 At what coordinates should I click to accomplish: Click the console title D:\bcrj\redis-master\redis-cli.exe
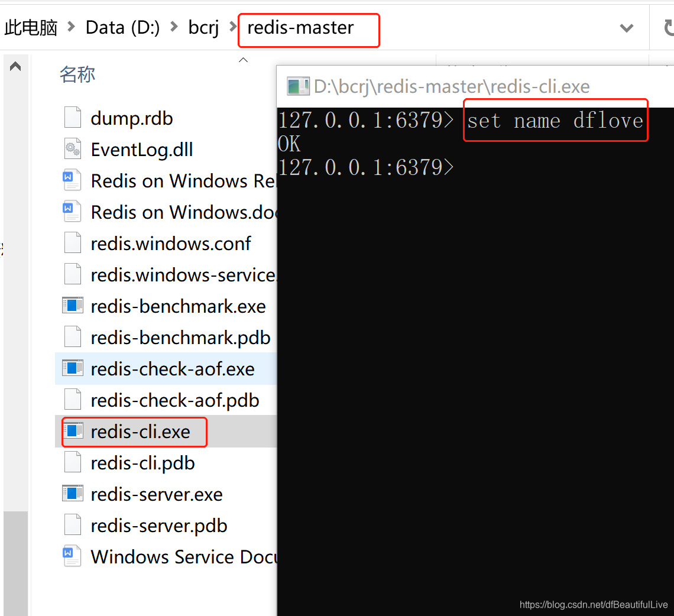coord(451,87)
